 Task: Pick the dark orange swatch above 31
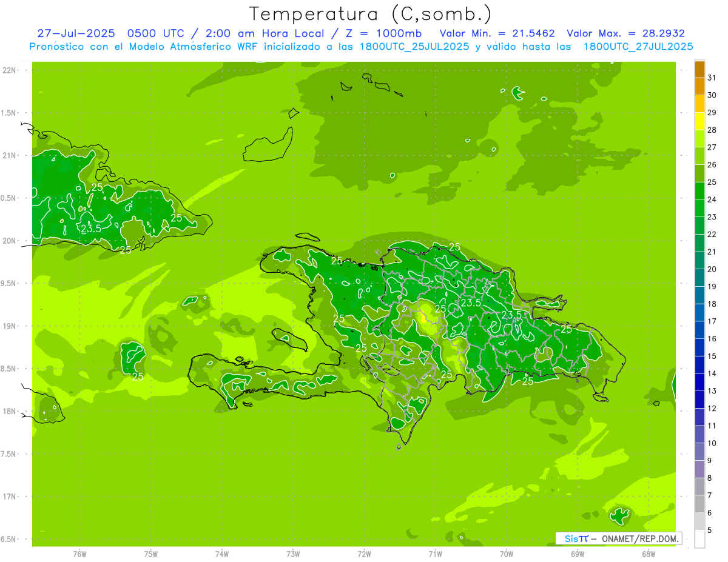pos(699,69)
